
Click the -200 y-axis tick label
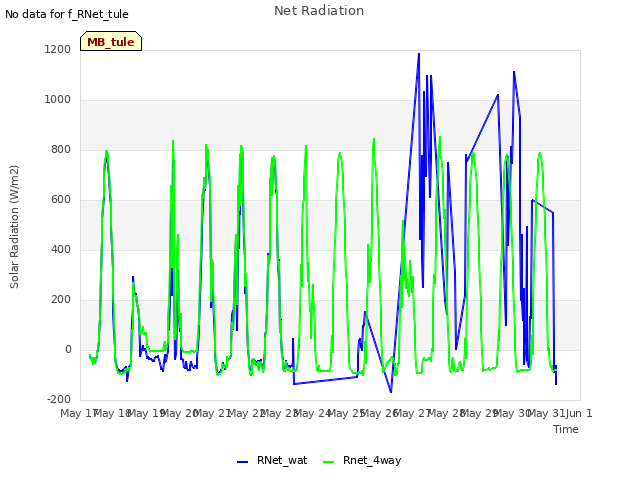pyautogui.click(x=59, y=399)
